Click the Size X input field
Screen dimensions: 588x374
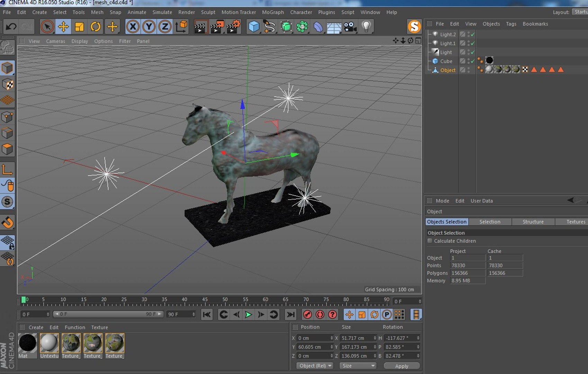click(x=356, y=338)
